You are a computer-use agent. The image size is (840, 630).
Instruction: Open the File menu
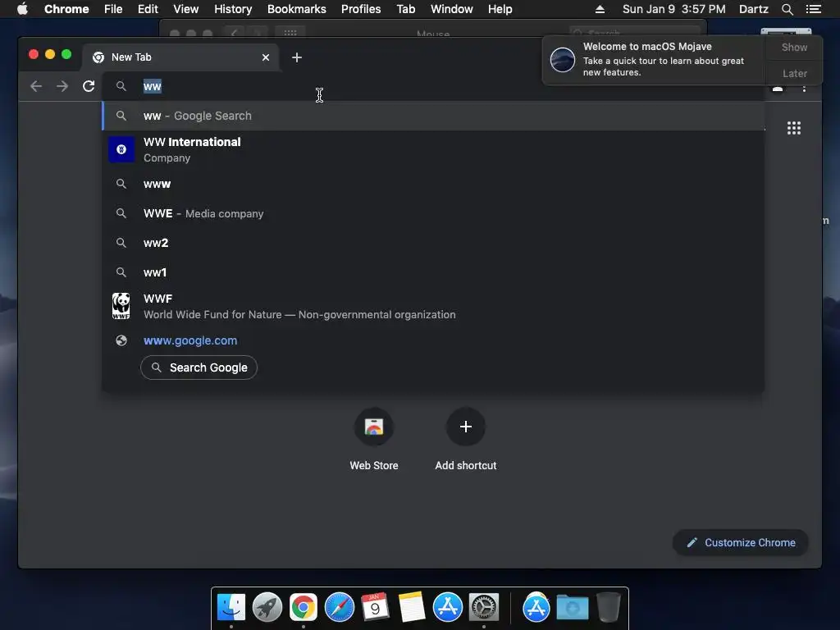113,9
